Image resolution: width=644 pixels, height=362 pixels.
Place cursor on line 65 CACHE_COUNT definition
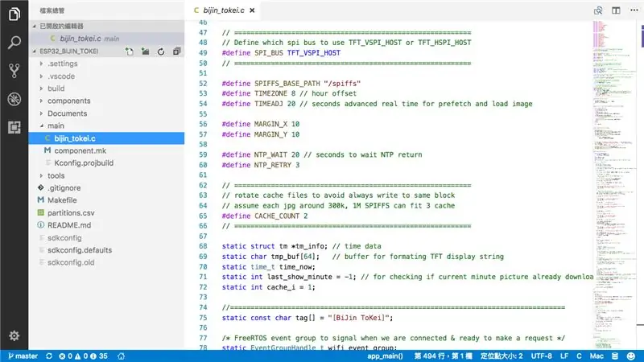click(265, 216)
